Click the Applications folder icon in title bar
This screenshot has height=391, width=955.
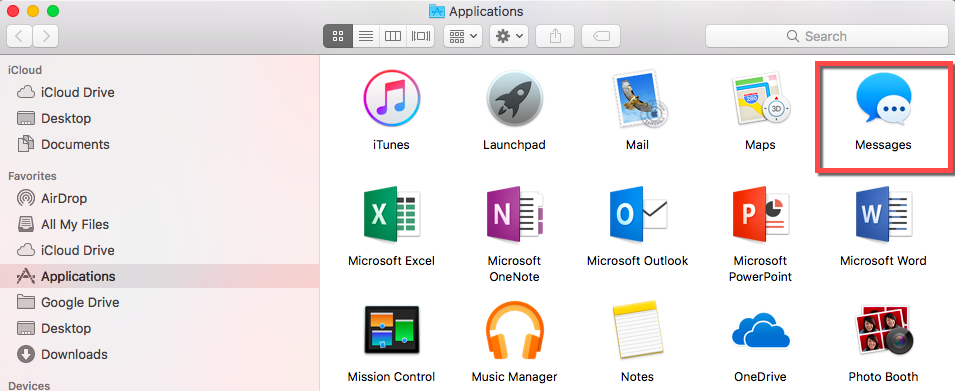pos(437,11)
